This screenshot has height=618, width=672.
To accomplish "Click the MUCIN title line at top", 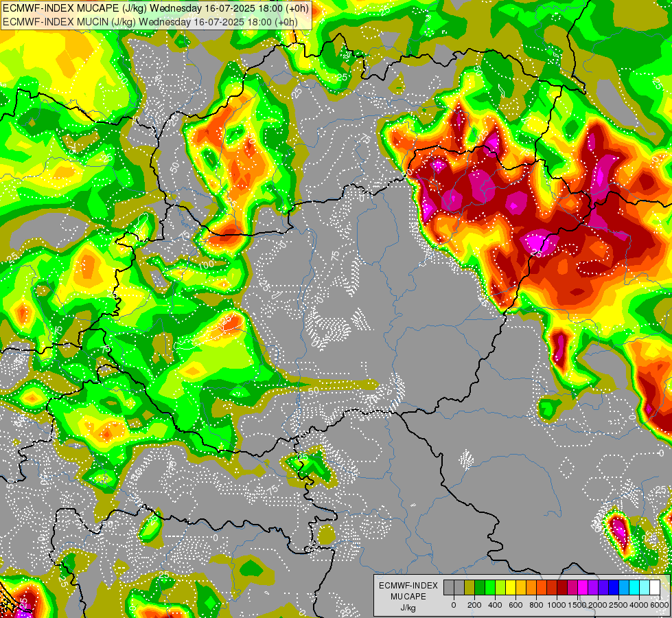I will click(150, 22).
